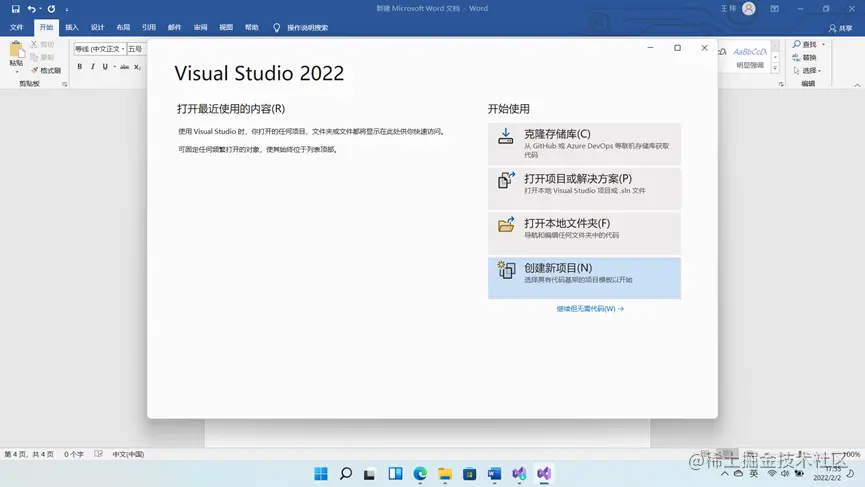865x487 pixels.
Task: Click Continue without code (继续但无需代码) link
Action: click(x=590, y=309)
